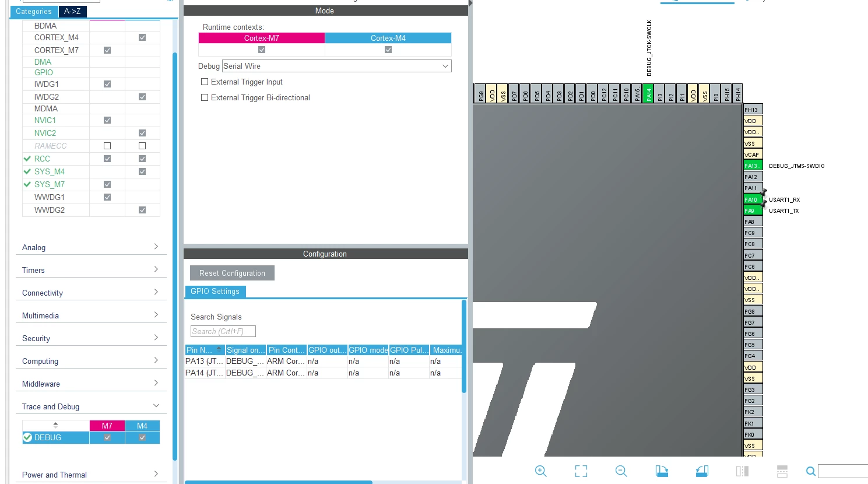Open the NVIC1 peripheral entry
The width and height of the screenshot is (868, 484).
[45, 120]
